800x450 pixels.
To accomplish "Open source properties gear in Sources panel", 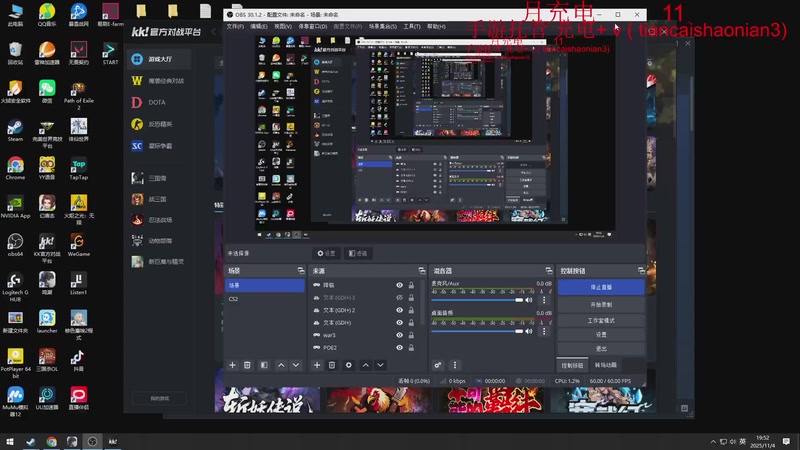I will point(348,365).
